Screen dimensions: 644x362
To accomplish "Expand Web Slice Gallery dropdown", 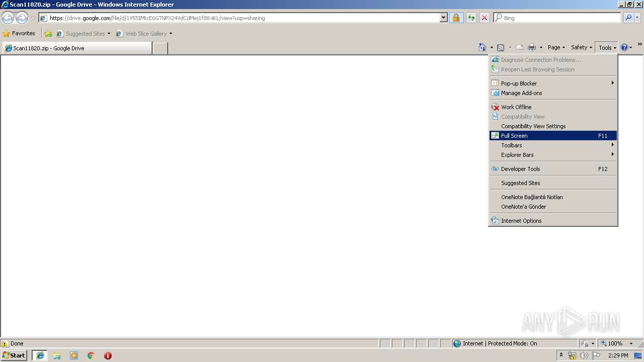I will [171, 34].
